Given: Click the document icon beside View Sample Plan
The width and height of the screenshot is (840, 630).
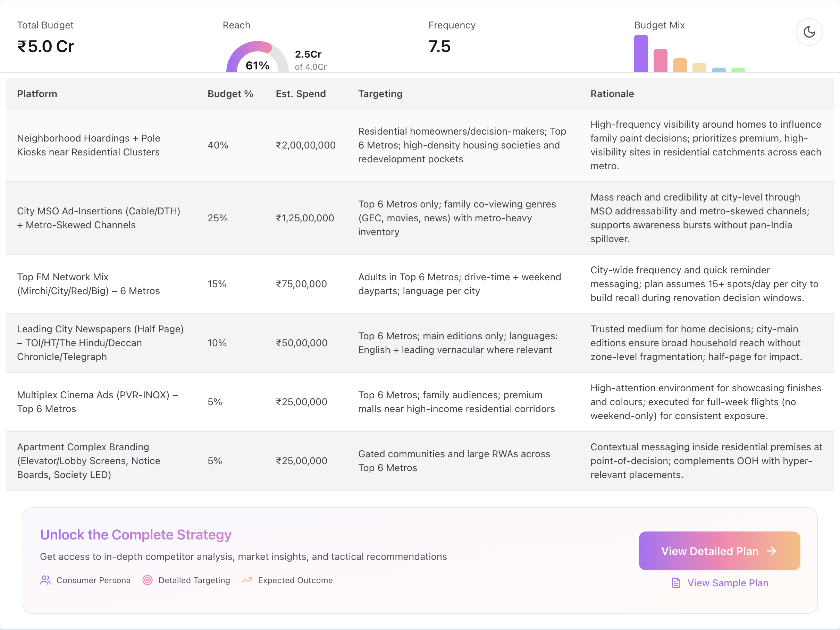Looking at the screenshot, I should 676,582.
